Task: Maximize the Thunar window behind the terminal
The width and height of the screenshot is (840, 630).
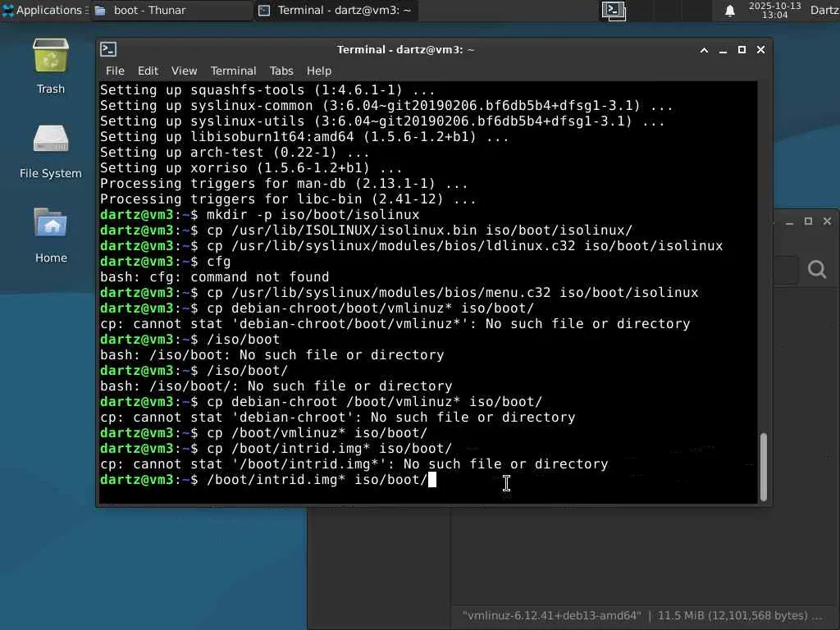Action: click(808, 221)
